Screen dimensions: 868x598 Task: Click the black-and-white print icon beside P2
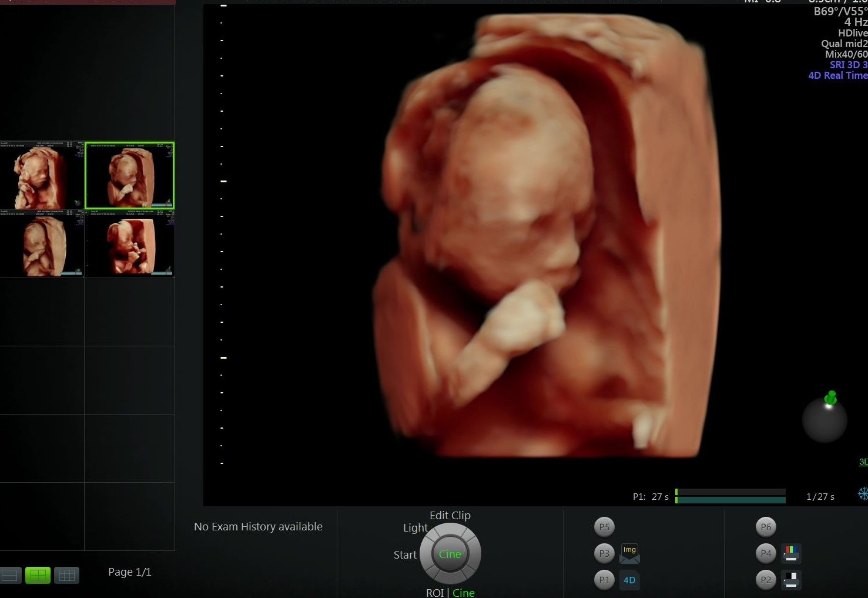[x=791, y=580]
